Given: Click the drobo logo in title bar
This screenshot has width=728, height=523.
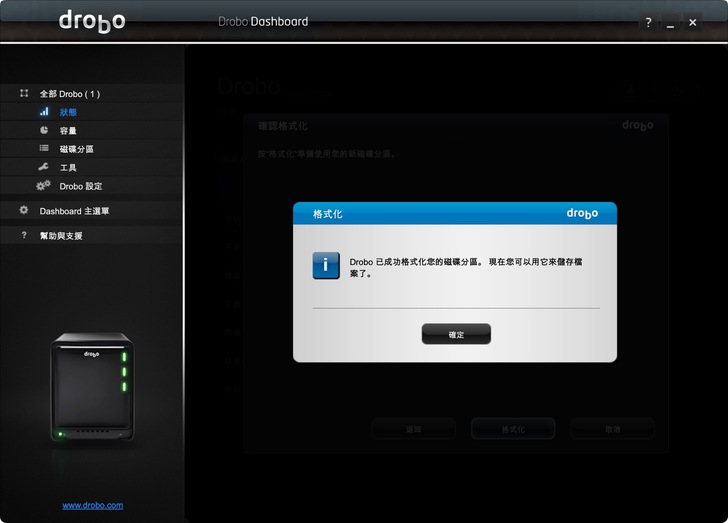Looking at the screenshot, I should [x=92, y=21].
